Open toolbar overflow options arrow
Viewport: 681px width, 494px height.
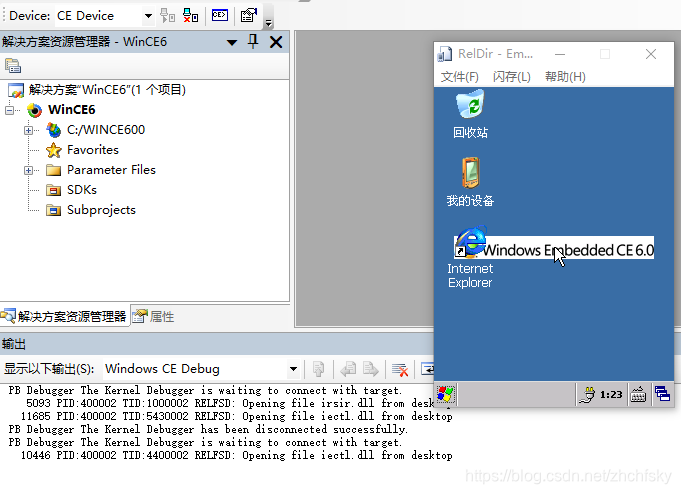(x=268, y=22)
